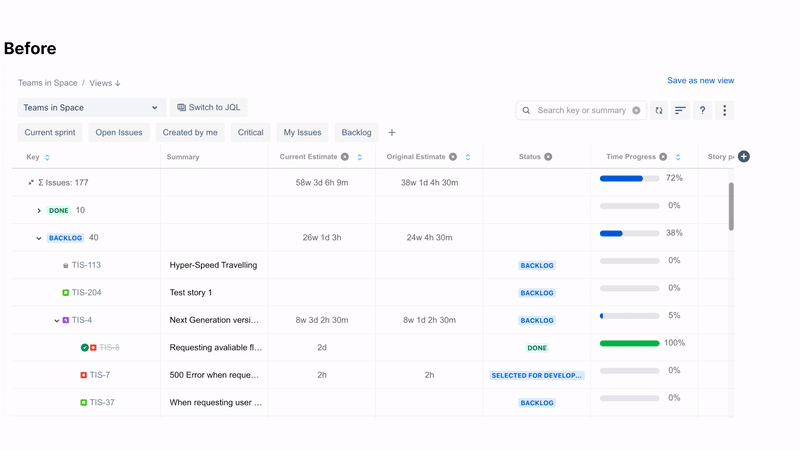Click the 8w 3d 2h 30m current estimate cell
This screenshot has height=450, width=800.
[322, 320]
